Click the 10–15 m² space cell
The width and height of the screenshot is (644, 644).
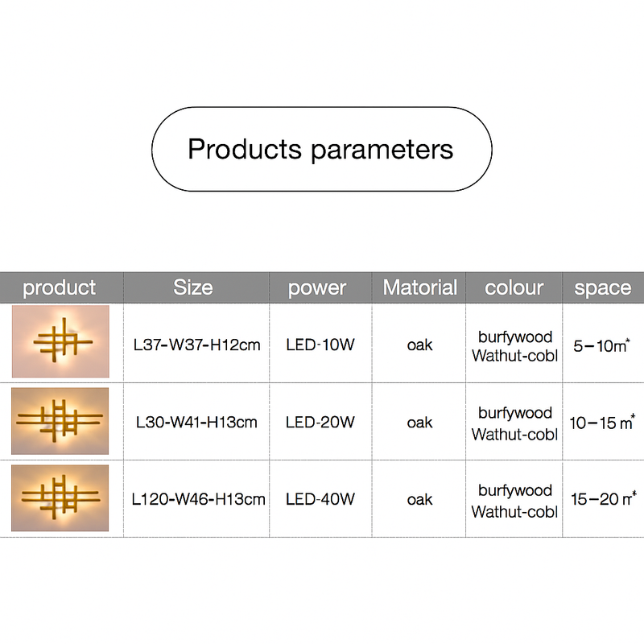602,422
